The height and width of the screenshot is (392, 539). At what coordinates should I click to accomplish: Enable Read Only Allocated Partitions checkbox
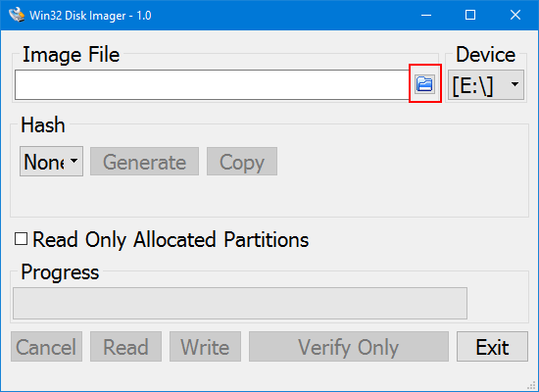pos(21,239)
